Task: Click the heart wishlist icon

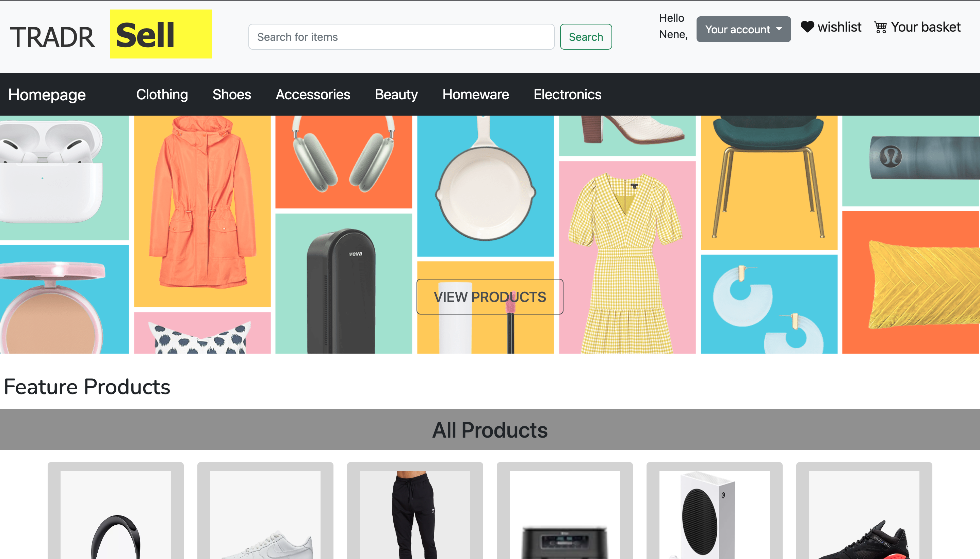Action: pyautogui.click(x=807, y=27)
